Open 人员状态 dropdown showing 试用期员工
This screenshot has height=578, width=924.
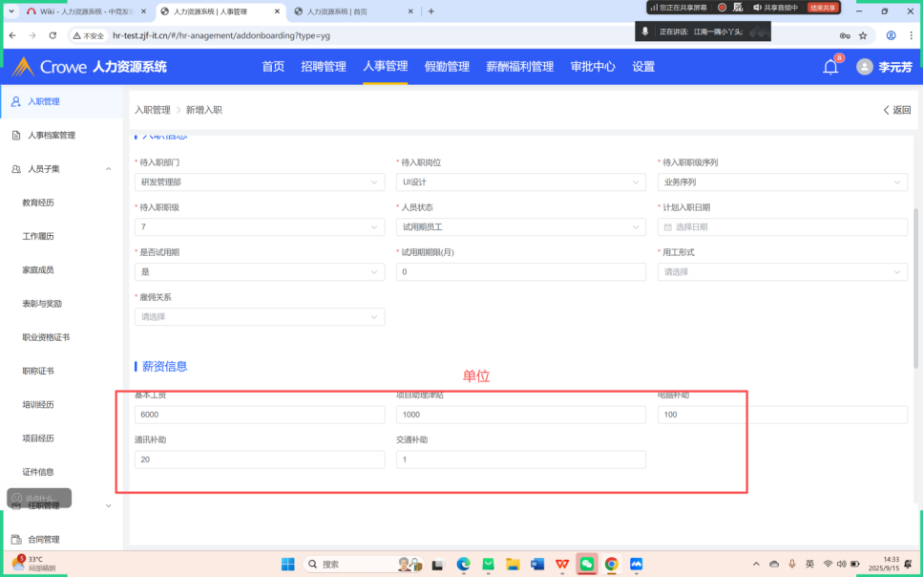tap(521, 227)
